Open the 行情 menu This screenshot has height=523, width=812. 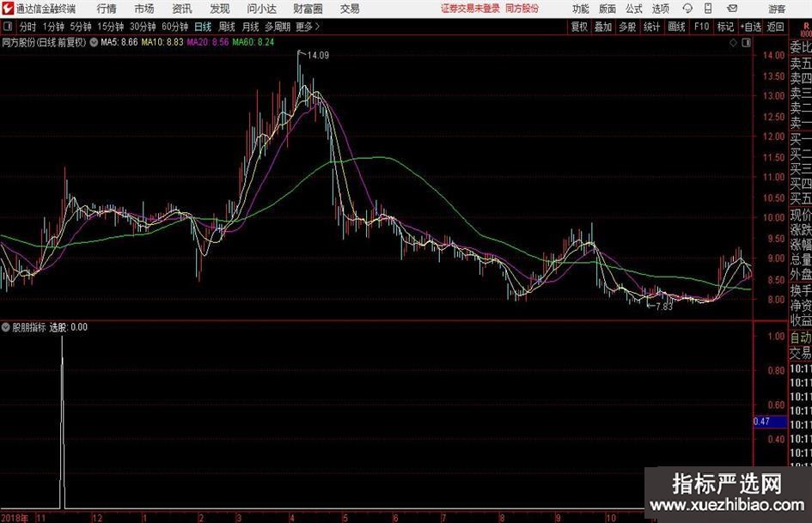107,9
